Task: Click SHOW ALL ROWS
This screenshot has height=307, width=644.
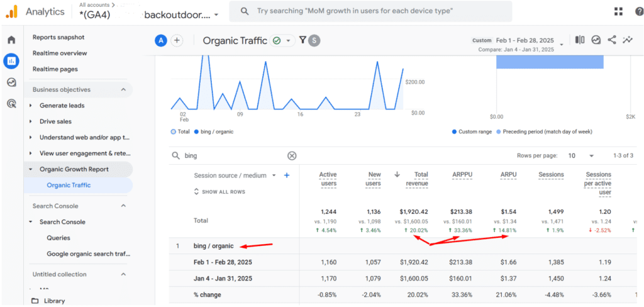Action: coord(219,192)
